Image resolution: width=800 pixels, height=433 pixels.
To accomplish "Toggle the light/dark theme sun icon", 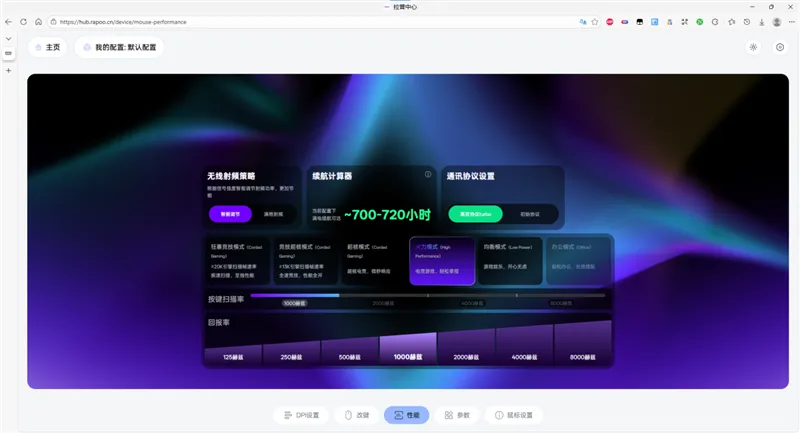I will (753, 47).
